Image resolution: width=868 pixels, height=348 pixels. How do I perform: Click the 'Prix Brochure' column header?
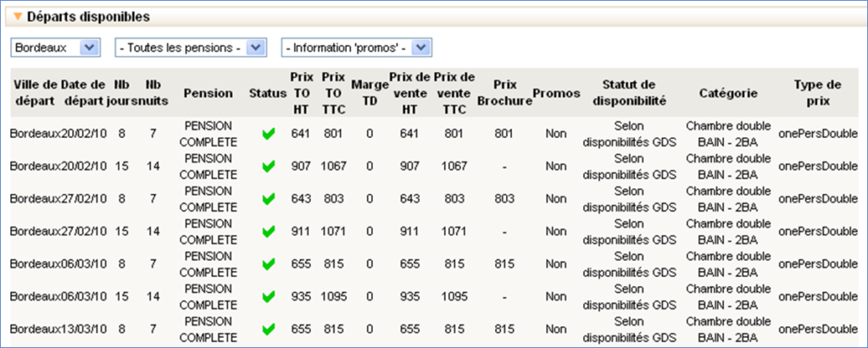click(x=504, y=92)
